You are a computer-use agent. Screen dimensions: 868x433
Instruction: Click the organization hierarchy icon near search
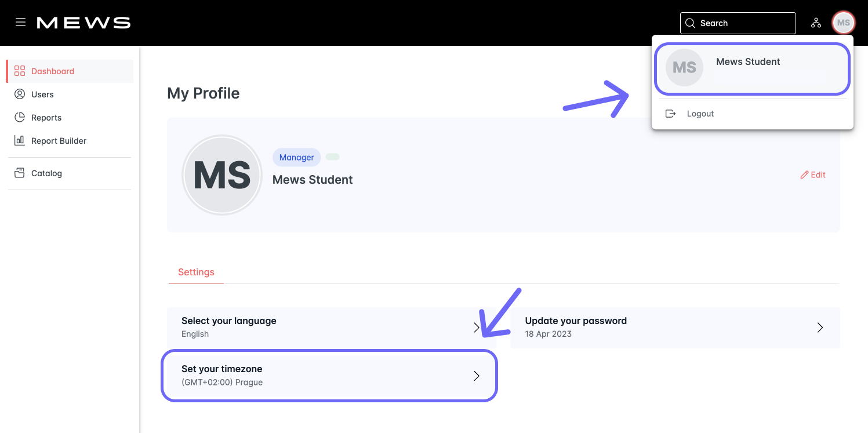816,23
